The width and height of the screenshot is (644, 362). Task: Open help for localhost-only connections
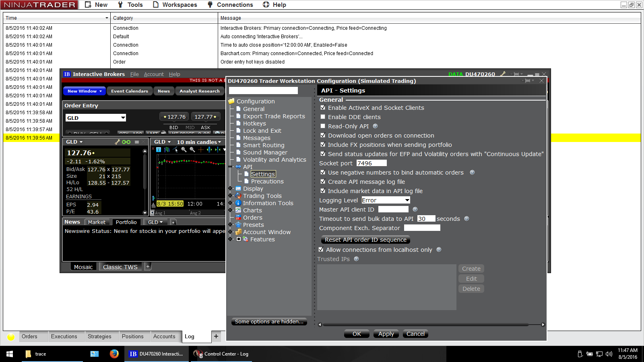[x=439, y=250]
